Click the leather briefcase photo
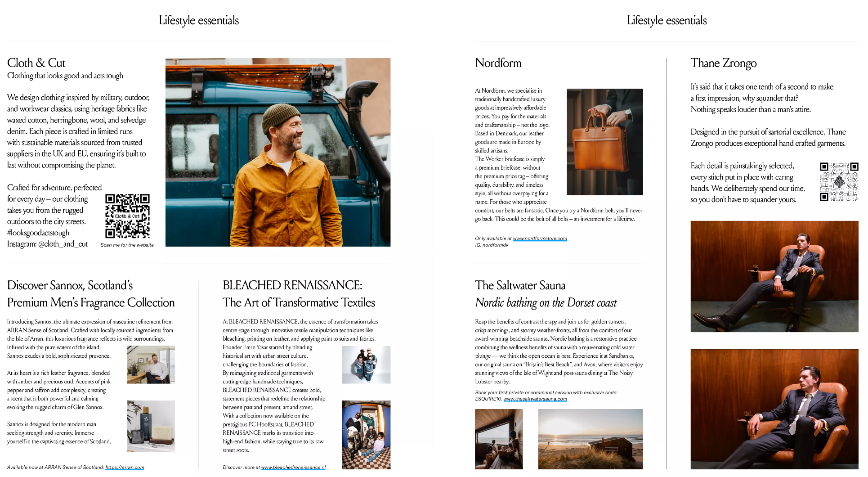This screenshot has height=477, width=868. pos(604,142)
